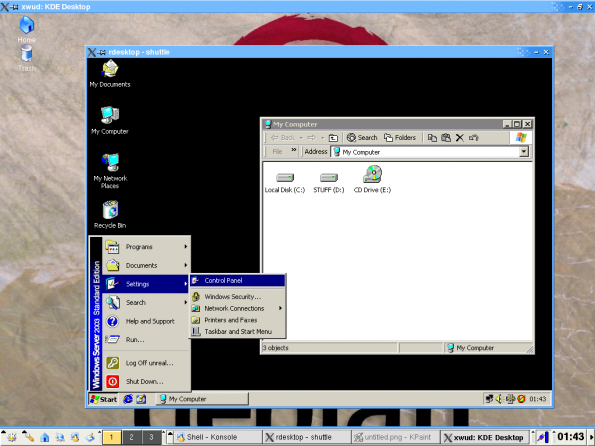Click the tray icon left of the red circle
Image resolution: width=595 pixels, height=446 pixels.
pyautogui.click(x=510, y=399)
